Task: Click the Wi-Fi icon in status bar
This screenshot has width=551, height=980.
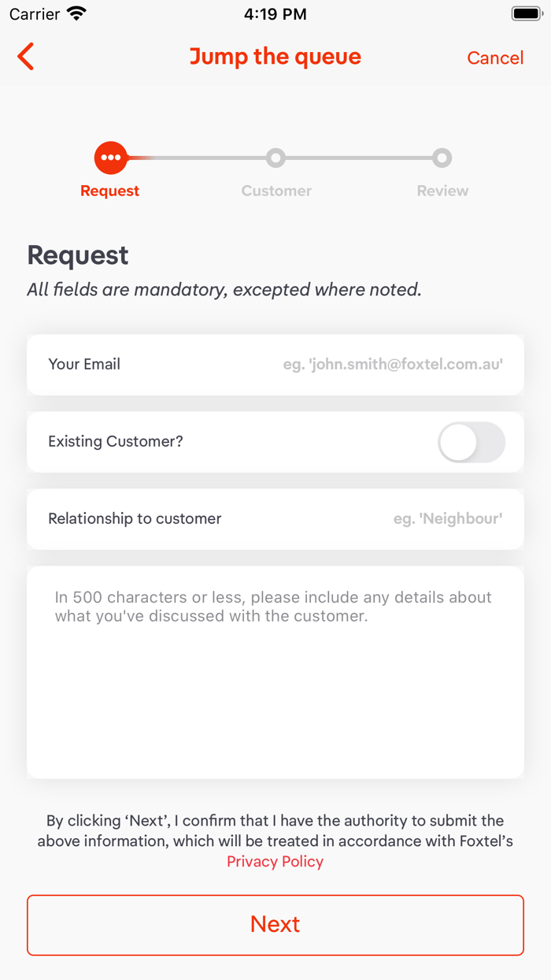Action: pos(76,13)
